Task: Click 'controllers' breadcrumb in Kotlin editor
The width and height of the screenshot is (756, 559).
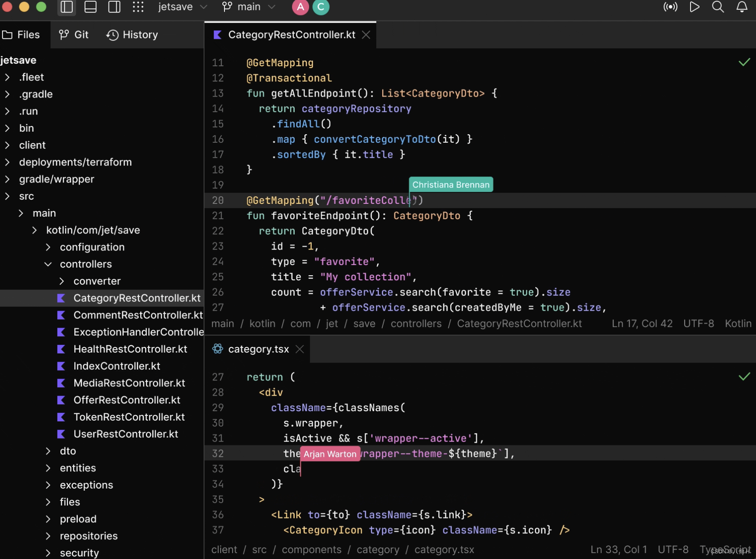Action: click(x=416, y=324)
